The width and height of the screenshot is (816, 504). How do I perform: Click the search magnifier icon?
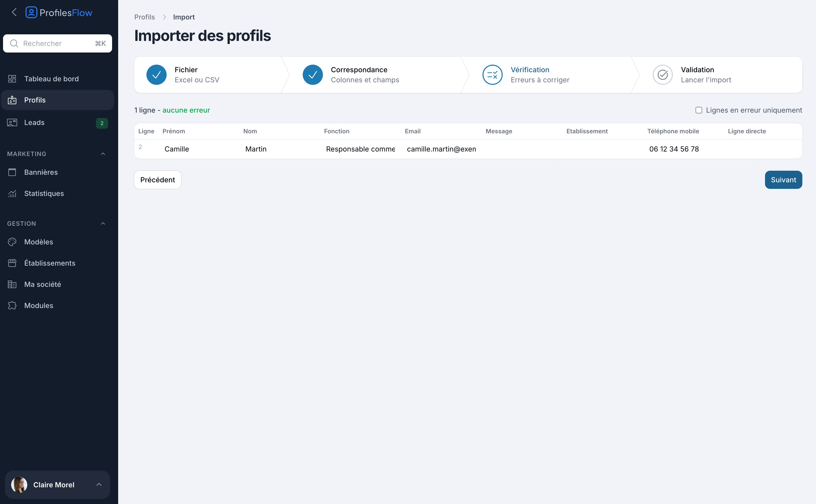pos(14,43)
